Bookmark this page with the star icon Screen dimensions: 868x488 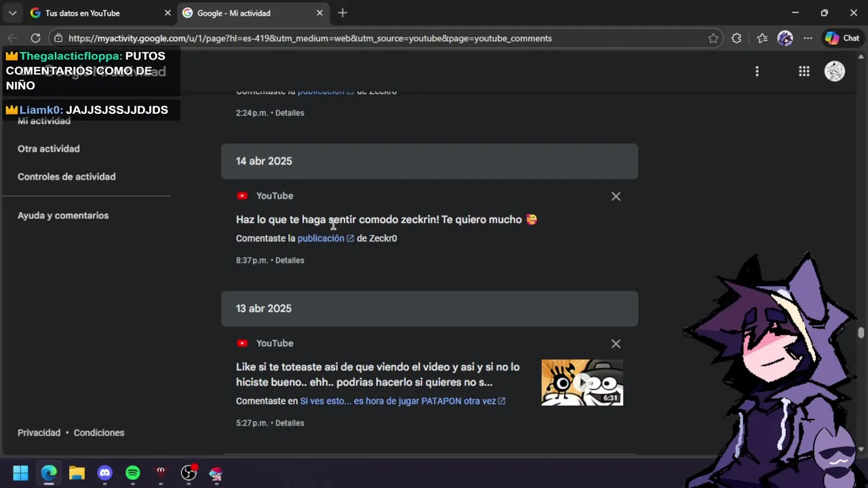(x=713, y=39)
